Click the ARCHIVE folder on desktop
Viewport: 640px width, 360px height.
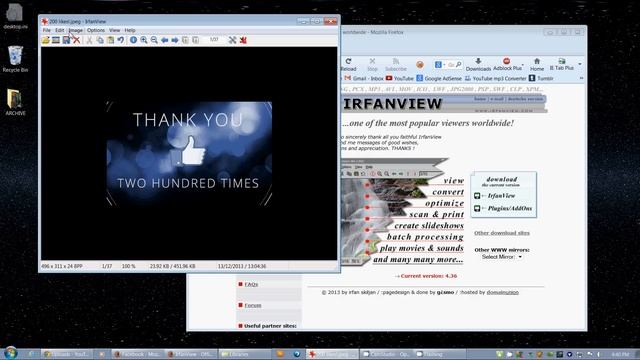point(15,102)
